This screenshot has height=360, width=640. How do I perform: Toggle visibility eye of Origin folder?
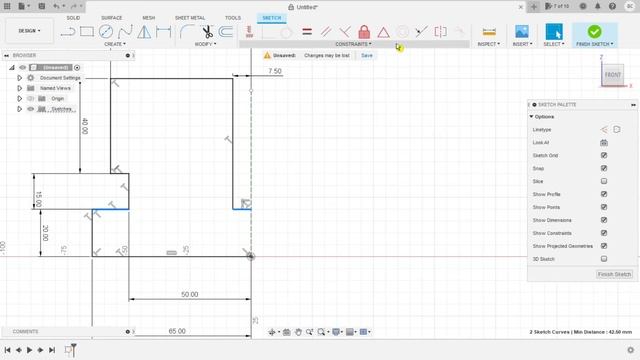[31, 98]
